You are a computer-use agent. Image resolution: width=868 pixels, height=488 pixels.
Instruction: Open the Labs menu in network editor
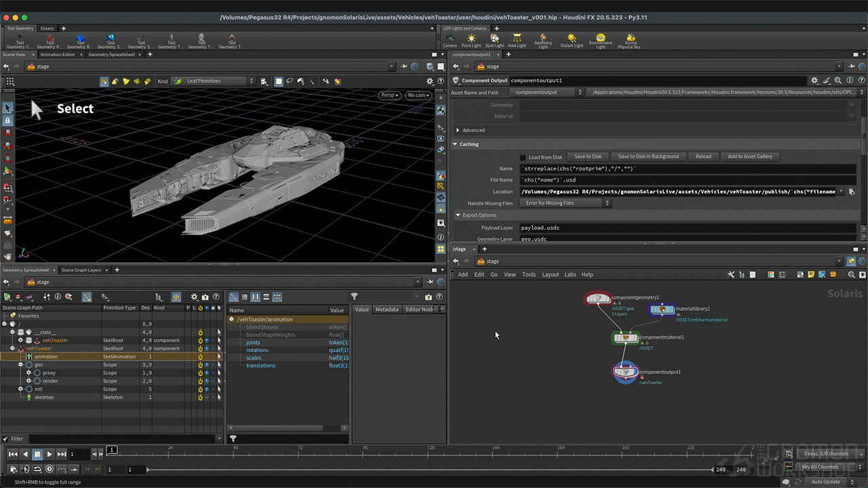pos(570,274)
